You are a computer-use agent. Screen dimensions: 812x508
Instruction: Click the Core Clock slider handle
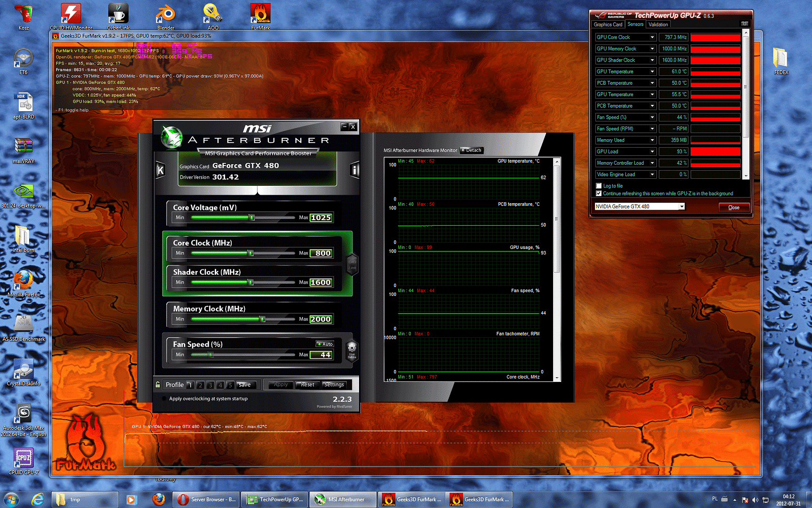tap(250, 253)
